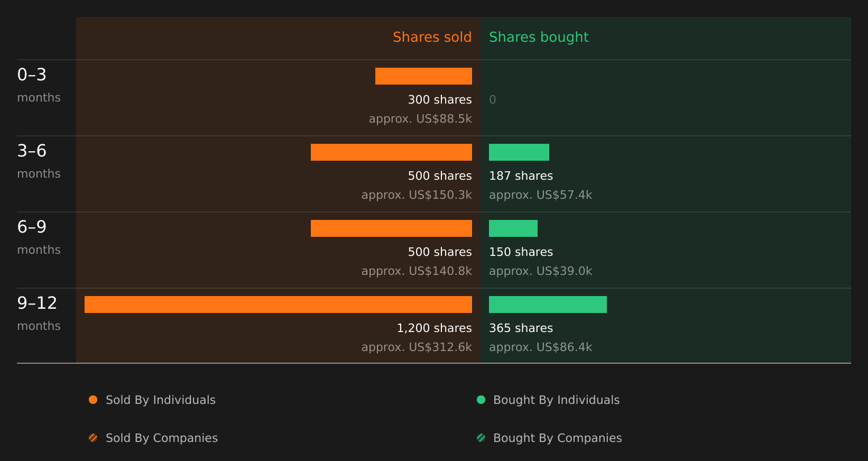Click the orange 6–9 months sold bar
The image size is (868, 461).
tap(391, 228)
